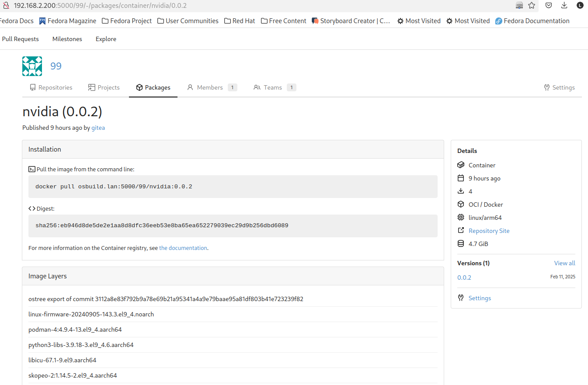Viewport: 588px width, 385px height.
Task: Click the calendar icon next to 9 hours ago
Action: 461,178
